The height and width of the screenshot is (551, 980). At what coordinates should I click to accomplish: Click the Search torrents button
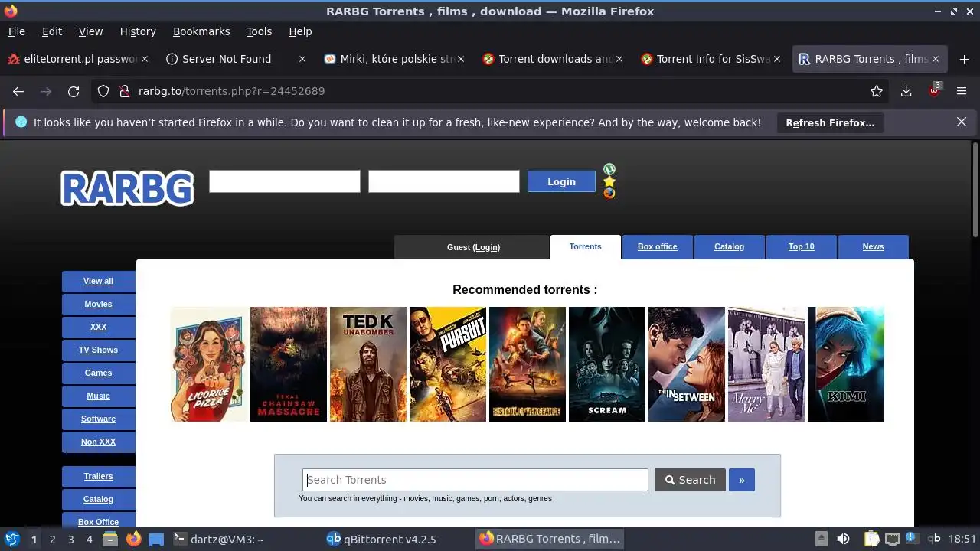coord(690,480)
